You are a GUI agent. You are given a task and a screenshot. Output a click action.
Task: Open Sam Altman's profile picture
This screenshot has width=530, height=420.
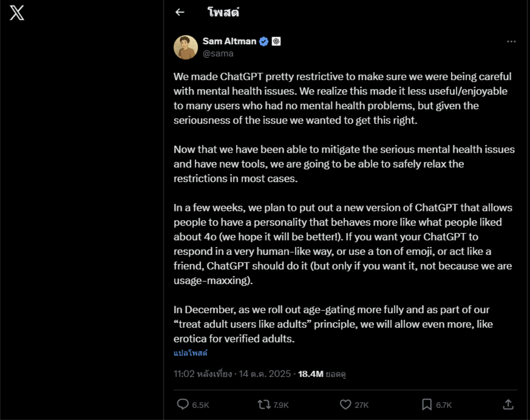pyautogui.click(x=185, y=47)
